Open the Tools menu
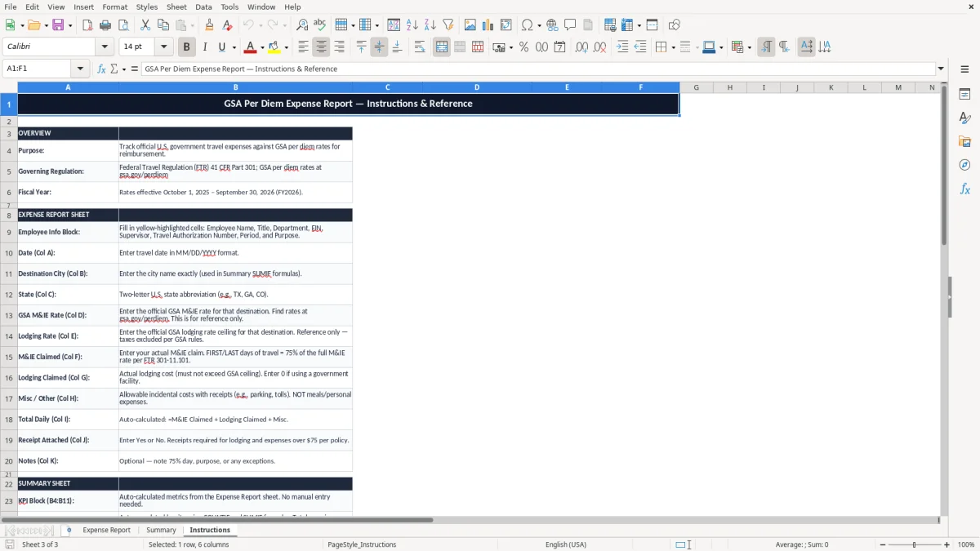 229,7
